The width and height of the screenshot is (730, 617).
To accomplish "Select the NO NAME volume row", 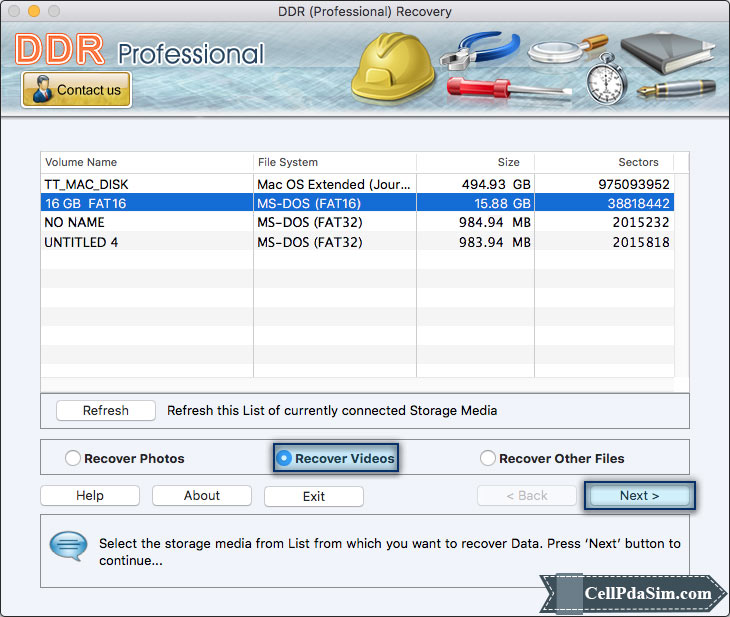I will pos(357,222).
